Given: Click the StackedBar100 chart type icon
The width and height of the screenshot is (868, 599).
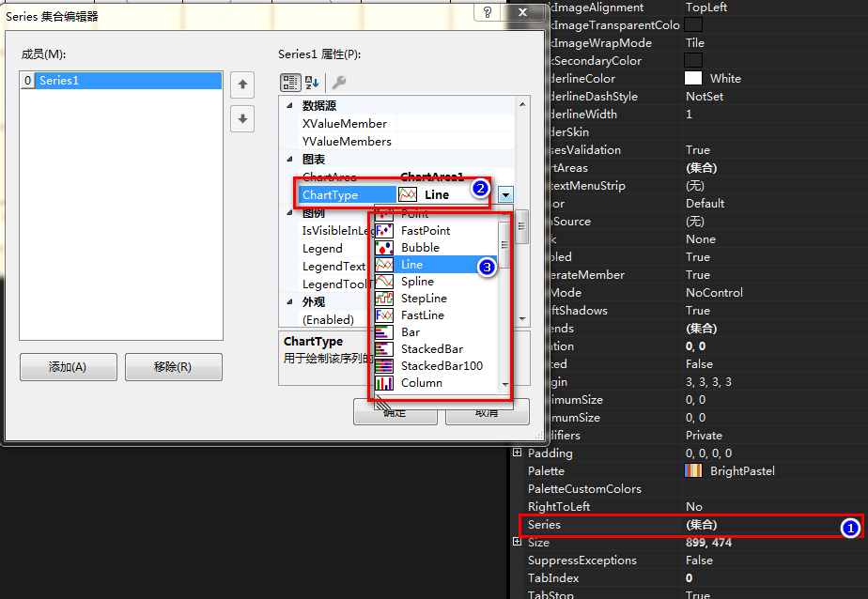Looking at the screenshot, I should 384,365.
